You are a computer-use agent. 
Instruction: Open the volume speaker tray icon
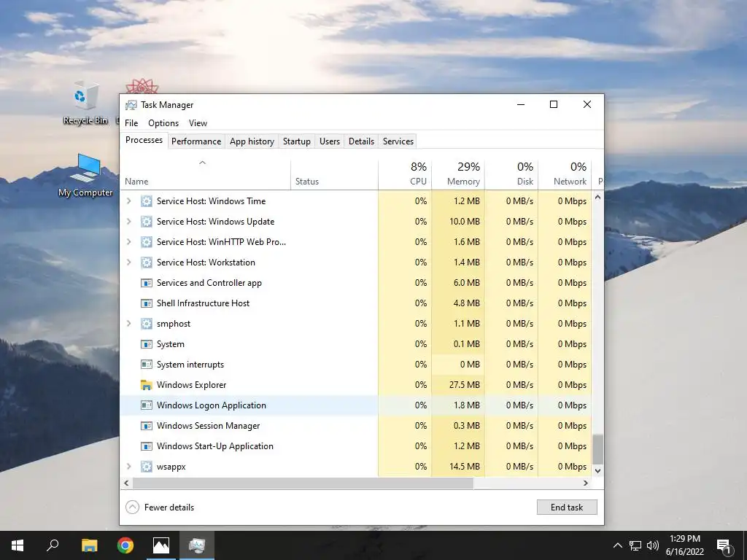point(653,545)
